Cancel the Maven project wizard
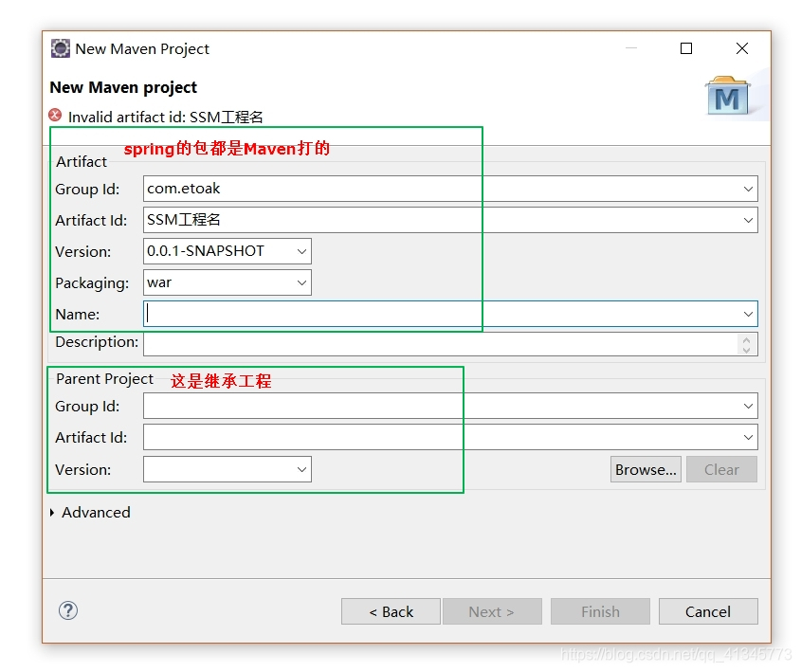The width and height of the screenshot is (801, 672). (708, 611)
